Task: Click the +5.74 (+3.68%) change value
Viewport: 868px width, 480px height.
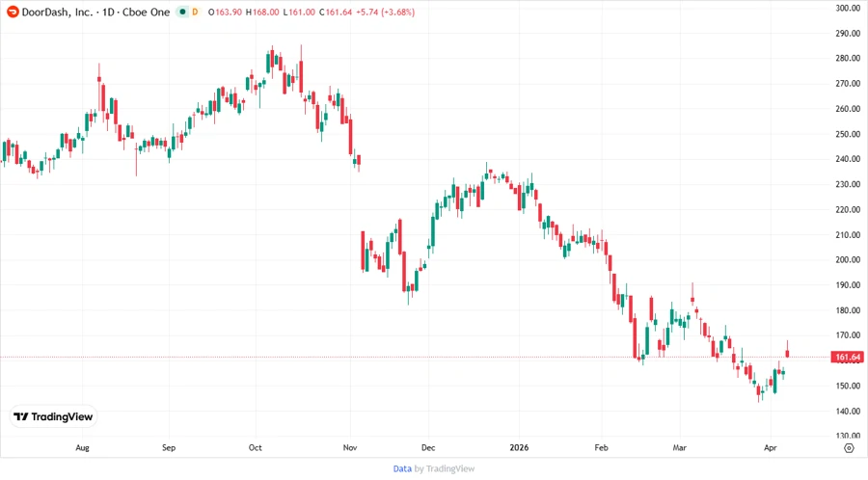Action: 385,12
